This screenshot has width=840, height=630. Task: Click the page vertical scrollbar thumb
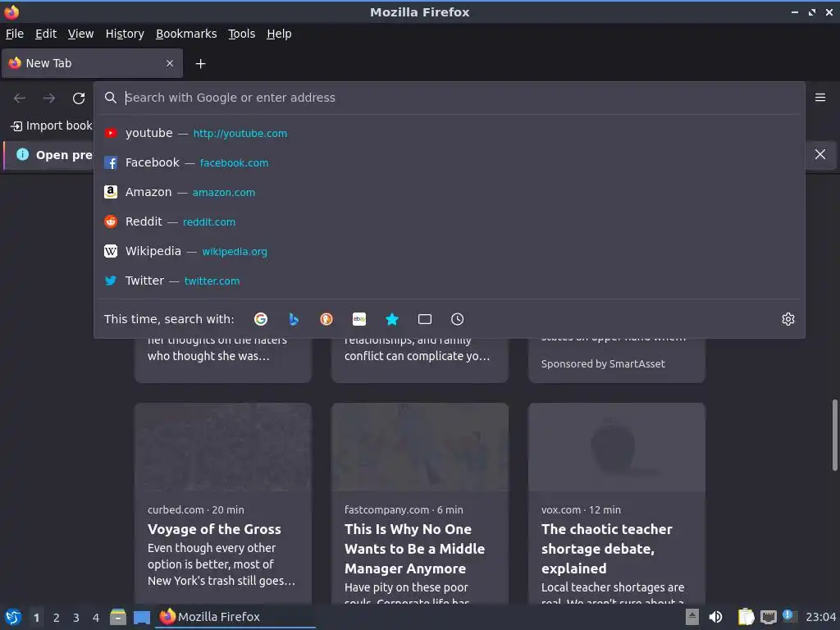tap(834, 435)
